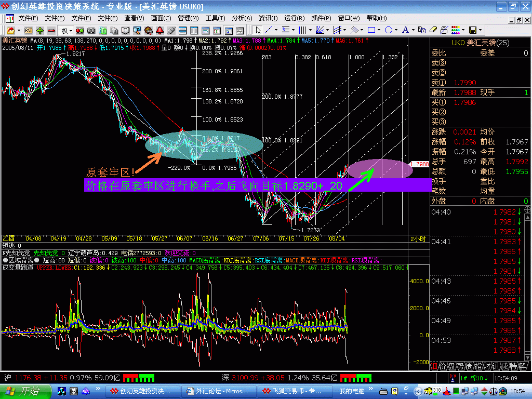Click the vertical split-window layout icon
The width and height of the screenshot is (532, 399).
[x=194, y=31]
